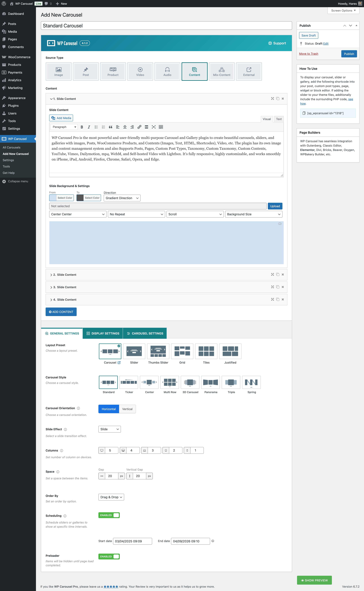Switch editor to Text tab

pyautogui.click(x=279, y=119)
